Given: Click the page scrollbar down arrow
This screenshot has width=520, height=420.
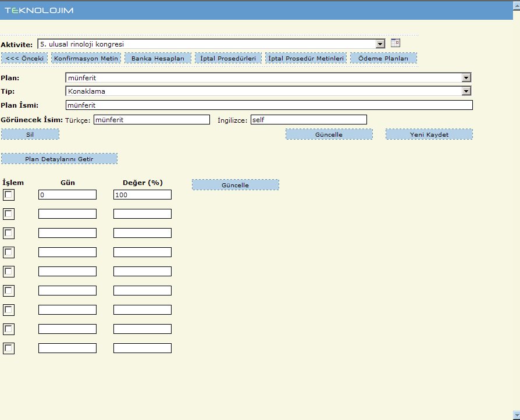Looking at the screenshot, I should (517, 415).
